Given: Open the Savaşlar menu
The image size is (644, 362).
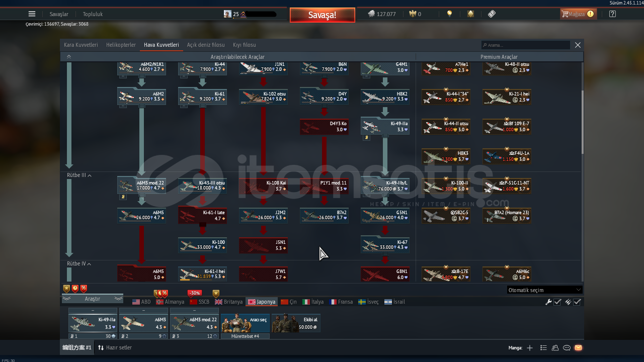Looking at the screenshot, I should [x=59, y=14].
